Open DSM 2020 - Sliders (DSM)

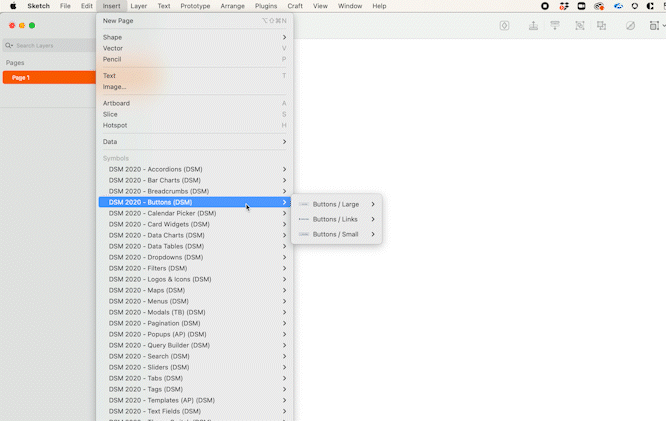click(195, 367)
